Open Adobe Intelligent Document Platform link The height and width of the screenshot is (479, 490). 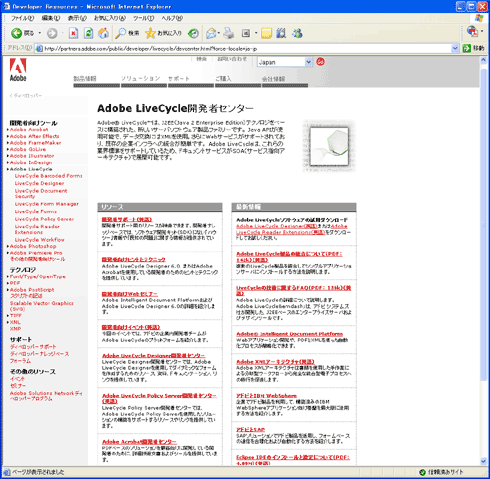289,334
